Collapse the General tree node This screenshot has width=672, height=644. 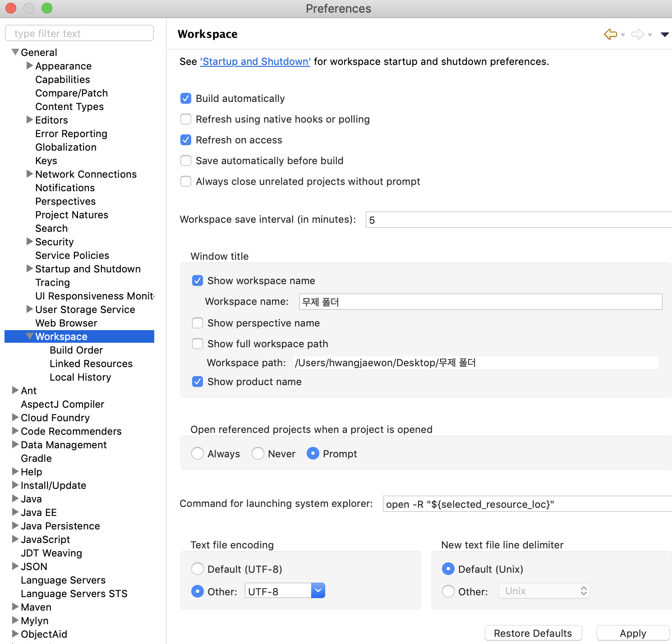coord(15,52)
